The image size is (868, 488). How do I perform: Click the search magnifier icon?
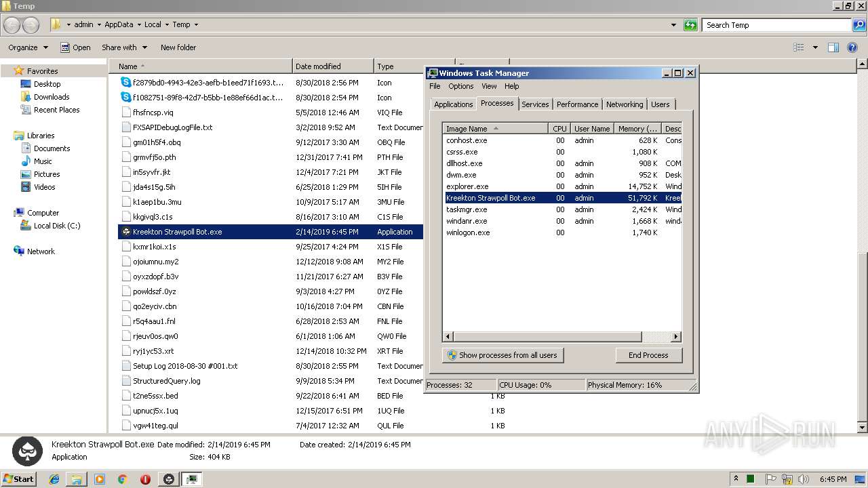(x=859, y=25)
